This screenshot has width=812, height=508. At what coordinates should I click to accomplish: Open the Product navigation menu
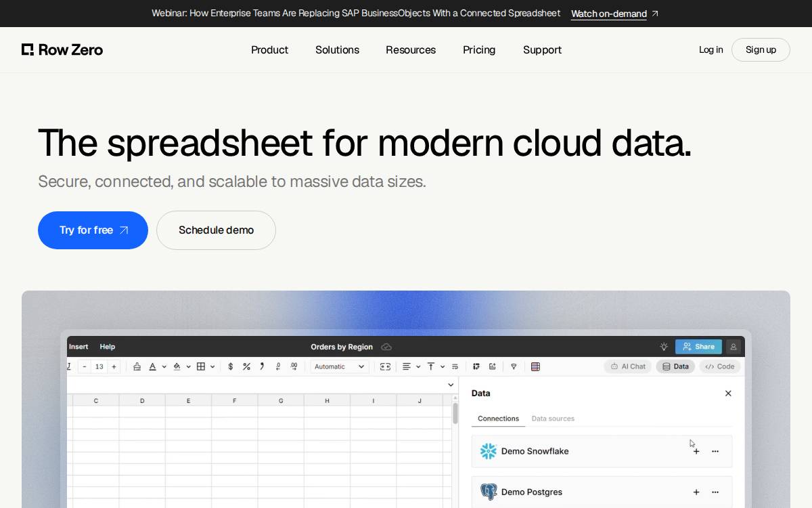[x=269, y=50]
